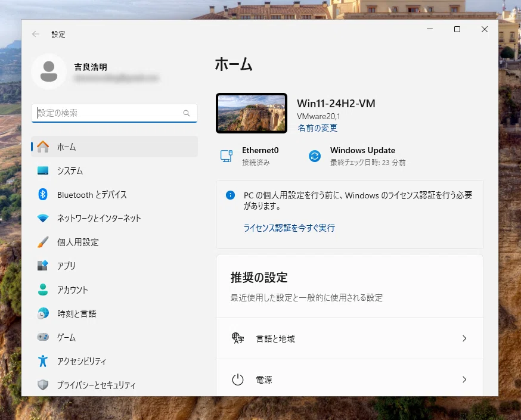Open the 言語と地域 row
Image resolution: width=521 pixels, height=420 pixels.
(x=350, y=338)
